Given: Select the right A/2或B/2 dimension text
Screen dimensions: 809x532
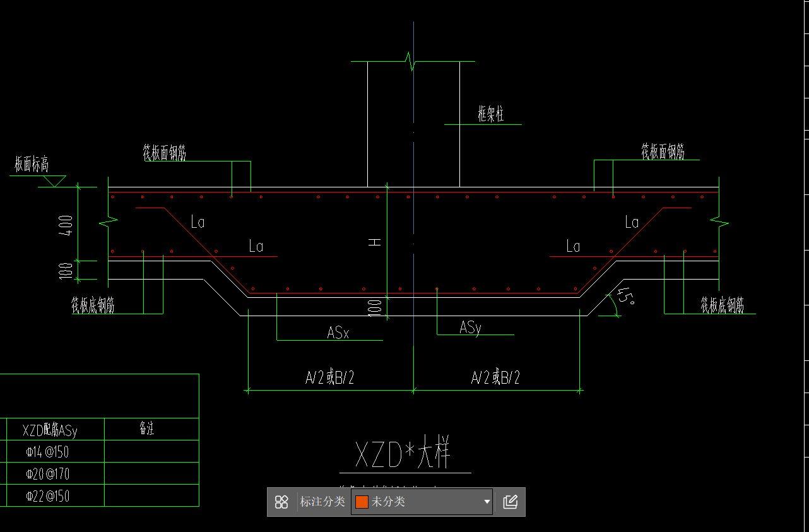Looking at the screenshot, I should [x=496, y=377].
